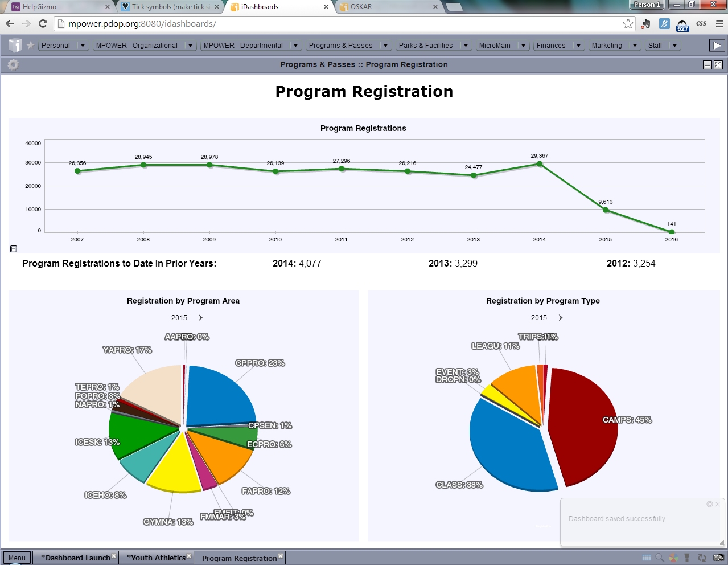Viewport: 728px width, 565px height.
Task: Click the CSS extension icon
Action: (701, 24)
